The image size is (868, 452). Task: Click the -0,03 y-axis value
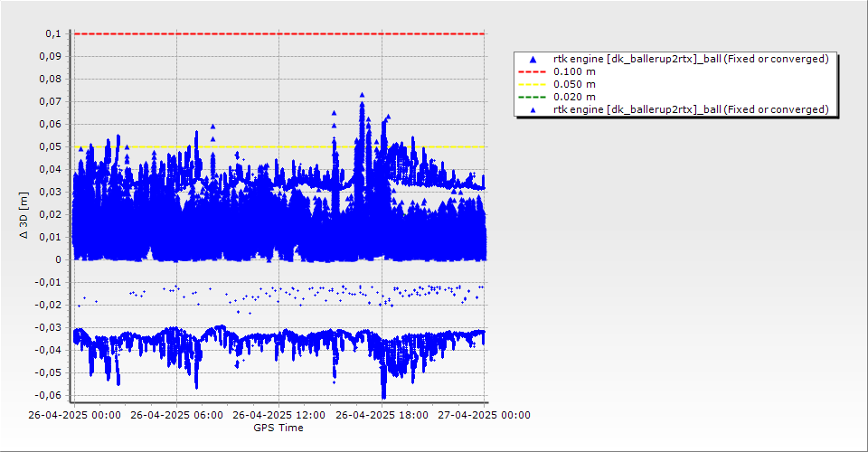[48, 327]
